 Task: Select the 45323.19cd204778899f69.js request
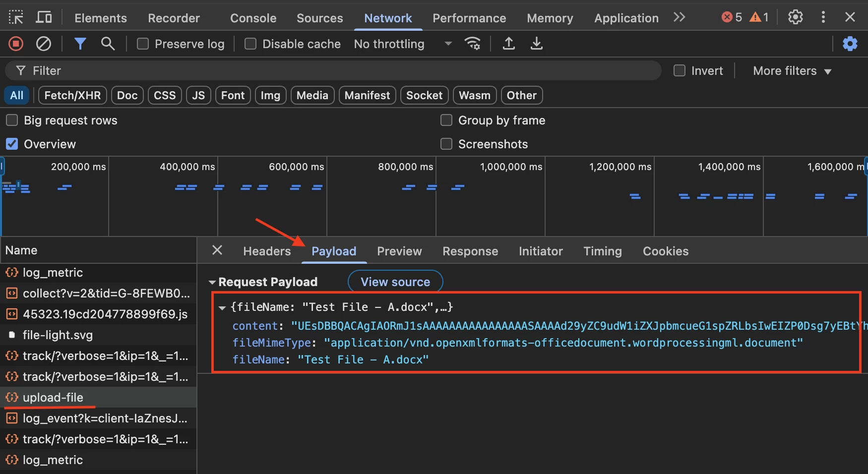tap(98, 314)
